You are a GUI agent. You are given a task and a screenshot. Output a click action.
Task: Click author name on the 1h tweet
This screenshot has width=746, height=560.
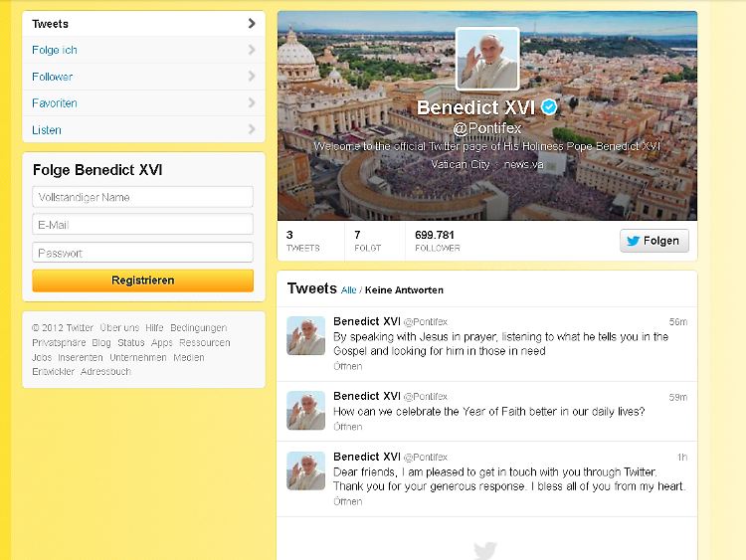(367, 457)
